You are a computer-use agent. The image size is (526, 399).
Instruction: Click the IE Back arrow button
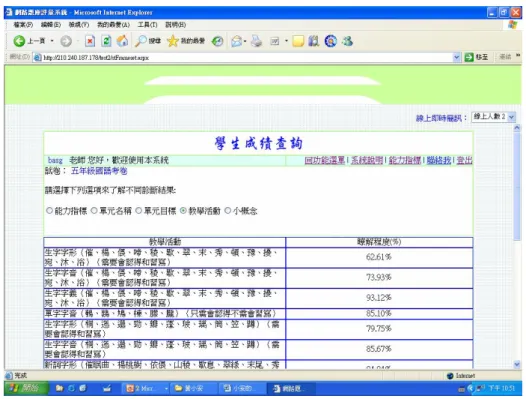pyautogui.click(x=19, y=41)
